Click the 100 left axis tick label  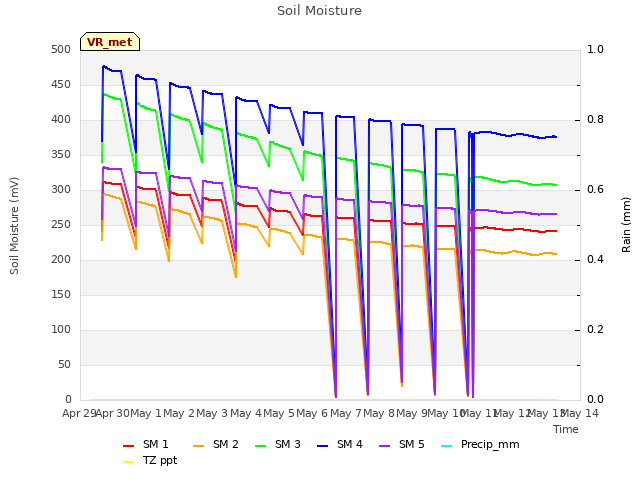61,330
